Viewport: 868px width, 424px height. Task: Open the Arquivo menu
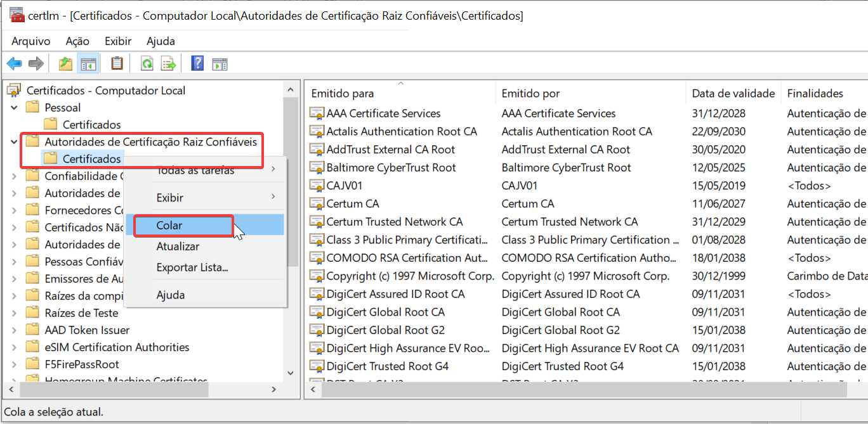(x=30, y=41)
